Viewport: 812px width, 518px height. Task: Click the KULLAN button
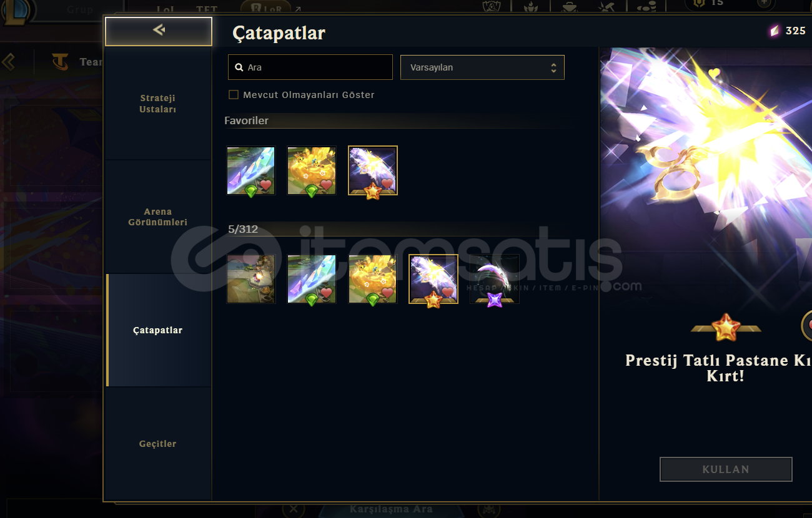coord(726,469)
